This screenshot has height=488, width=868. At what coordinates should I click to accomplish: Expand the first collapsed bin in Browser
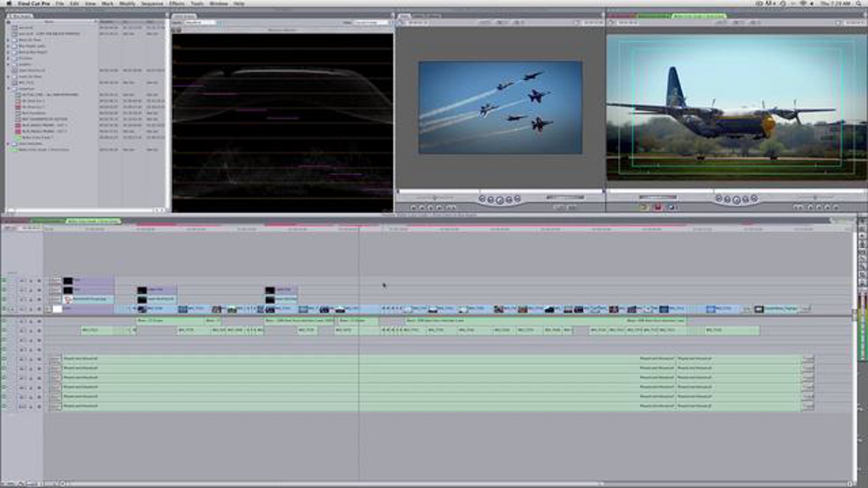(x=8, y=40)
